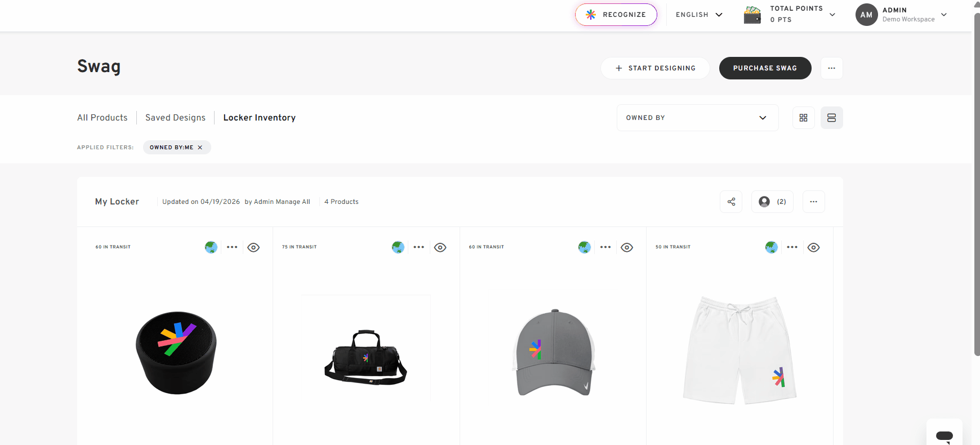980x445 pixels.
Task: Click the AM avatar circle
Action: tap(866, 15)
